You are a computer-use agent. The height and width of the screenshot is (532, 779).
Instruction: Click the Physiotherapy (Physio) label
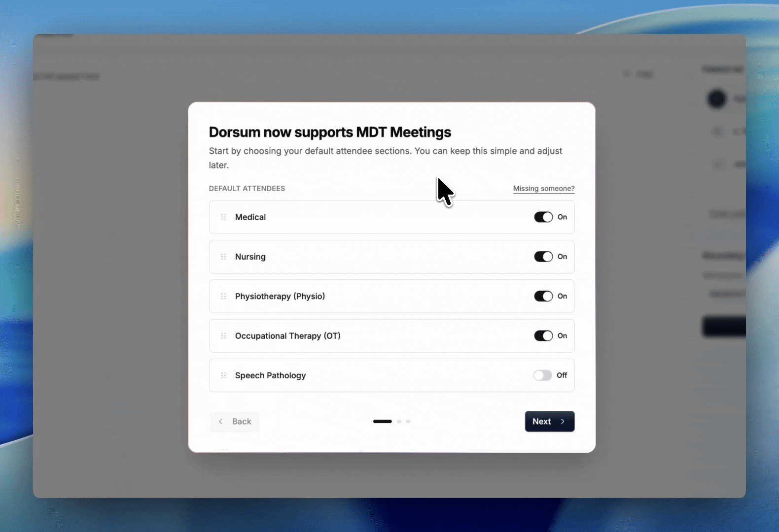click(280, 297)
